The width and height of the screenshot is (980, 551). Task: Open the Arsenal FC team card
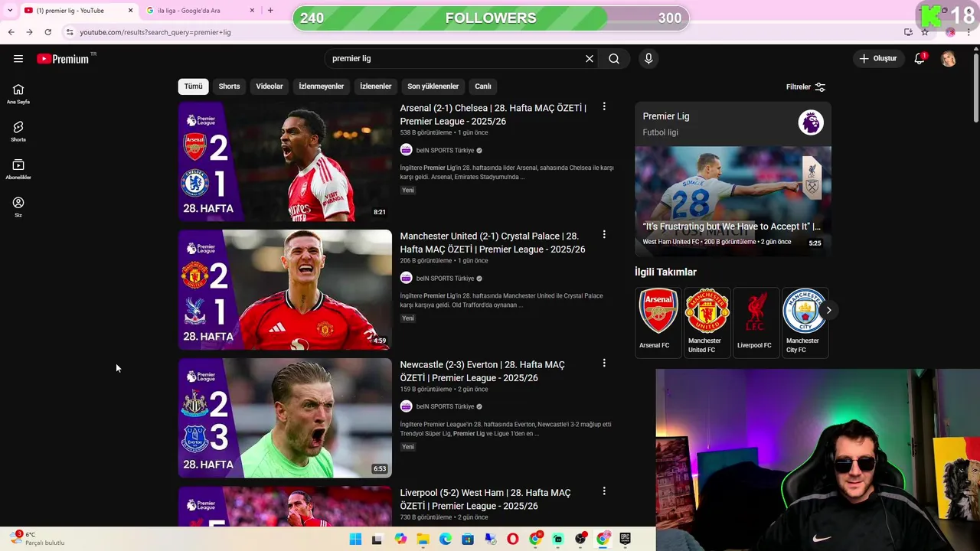(x=658, y=322)
